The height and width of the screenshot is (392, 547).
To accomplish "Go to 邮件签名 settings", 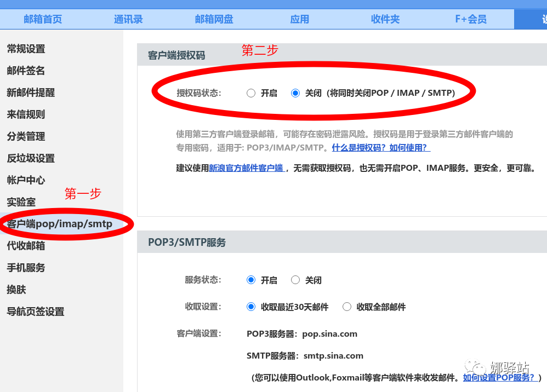I will [x=26, y=71].
